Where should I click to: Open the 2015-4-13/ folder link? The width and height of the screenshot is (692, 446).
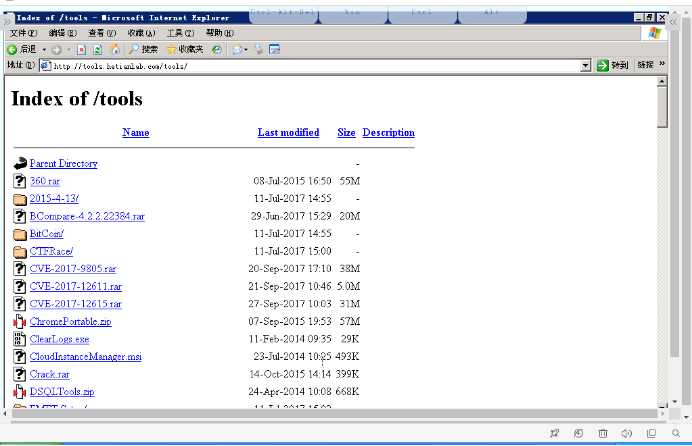54,199
